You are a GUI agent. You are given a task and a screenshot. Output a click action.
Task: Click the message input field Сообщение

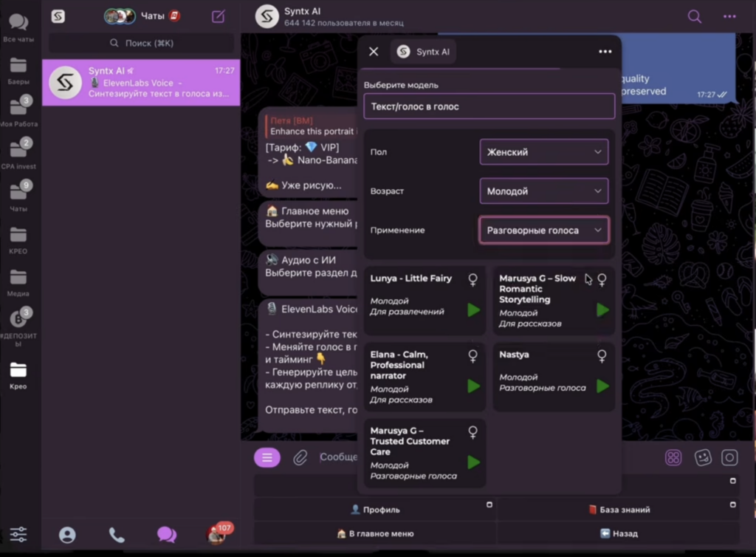[x=338, y=457]
